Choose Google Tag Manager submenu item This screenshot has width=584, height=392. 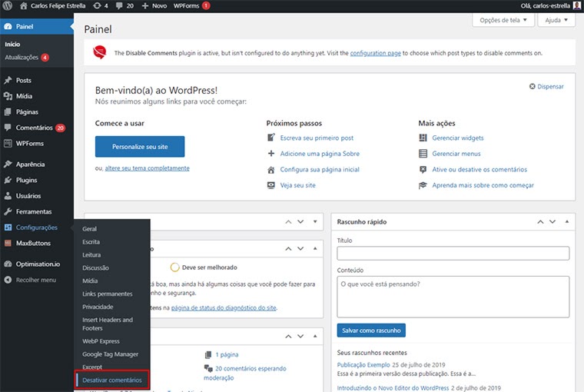110,354
